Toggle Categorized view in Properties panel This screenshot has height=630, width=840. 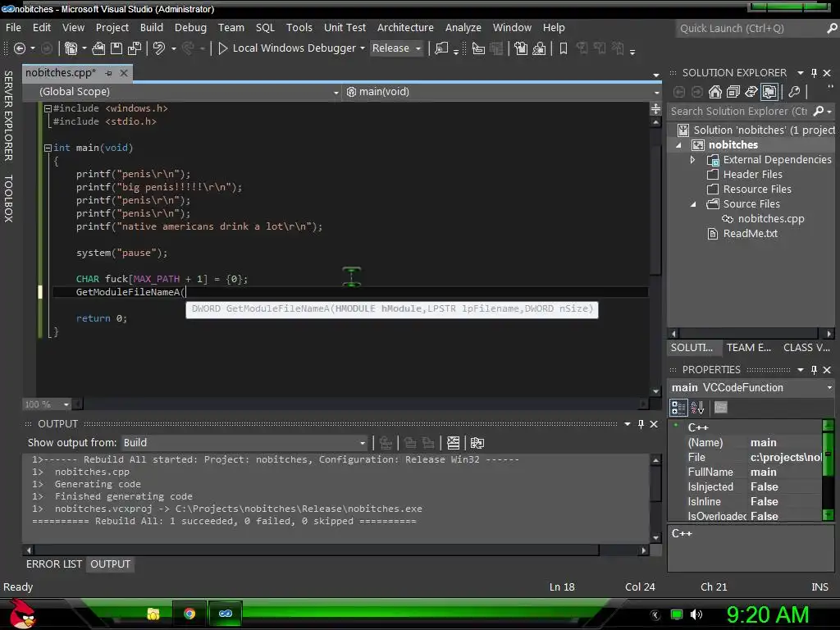point(678,408)
